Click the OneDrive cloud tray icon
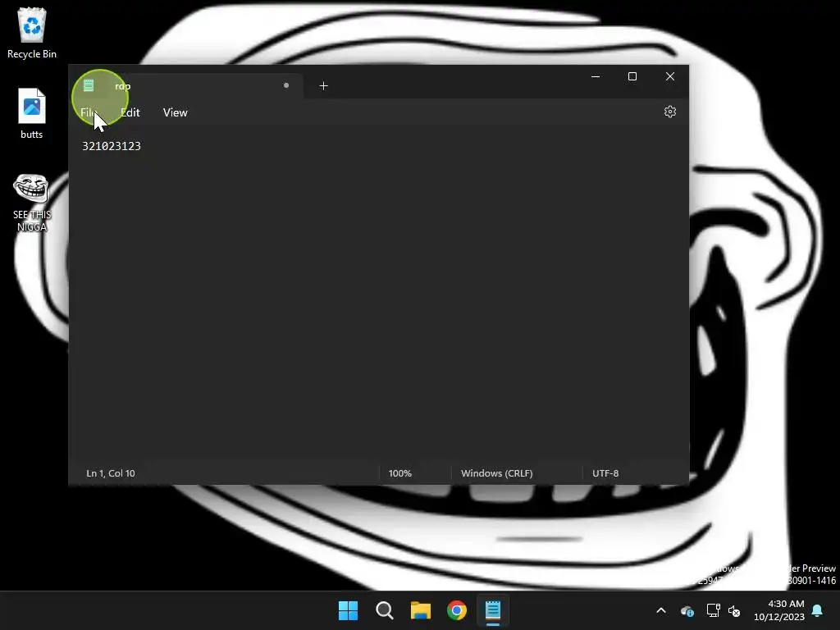Viewport: 840px width, 630px height. point(687,610)
